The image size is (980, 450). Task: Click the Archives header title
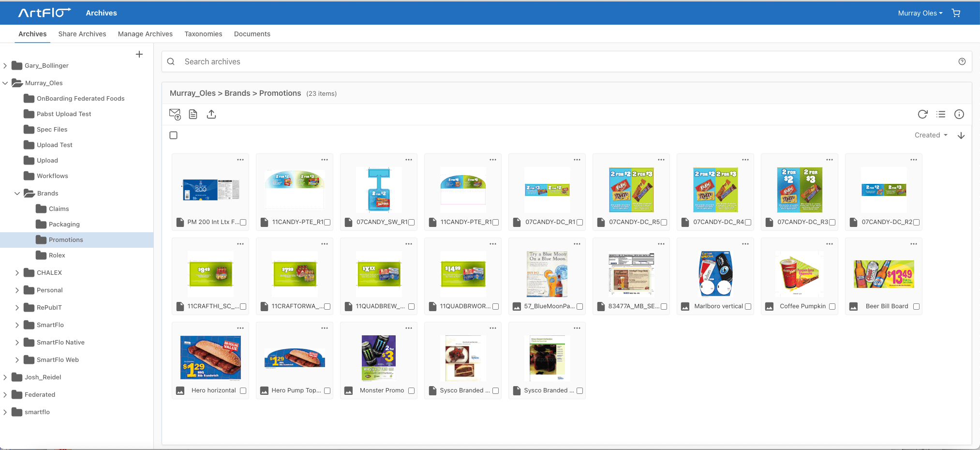101,13
